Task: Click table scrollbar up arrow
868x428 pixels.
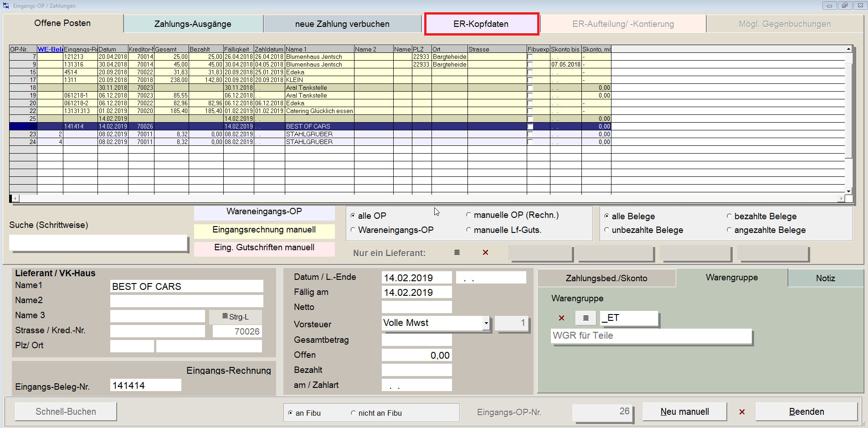Action: 848,49
